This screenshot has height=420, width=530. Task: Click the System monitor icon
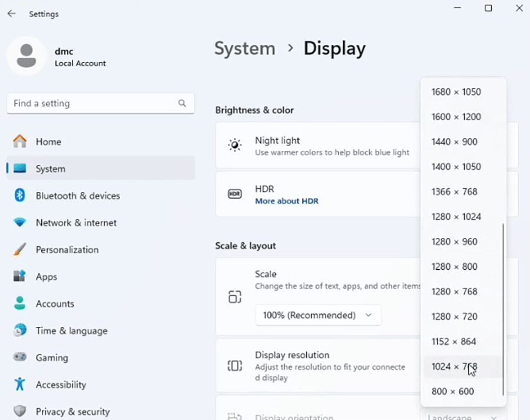pos(19,168)
